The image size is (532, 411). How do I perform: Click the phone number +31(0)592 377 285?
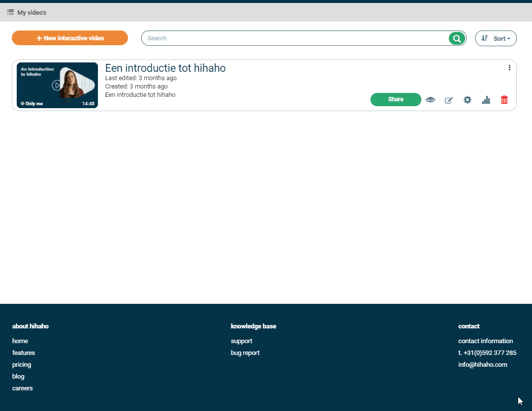tap(487, 352)
